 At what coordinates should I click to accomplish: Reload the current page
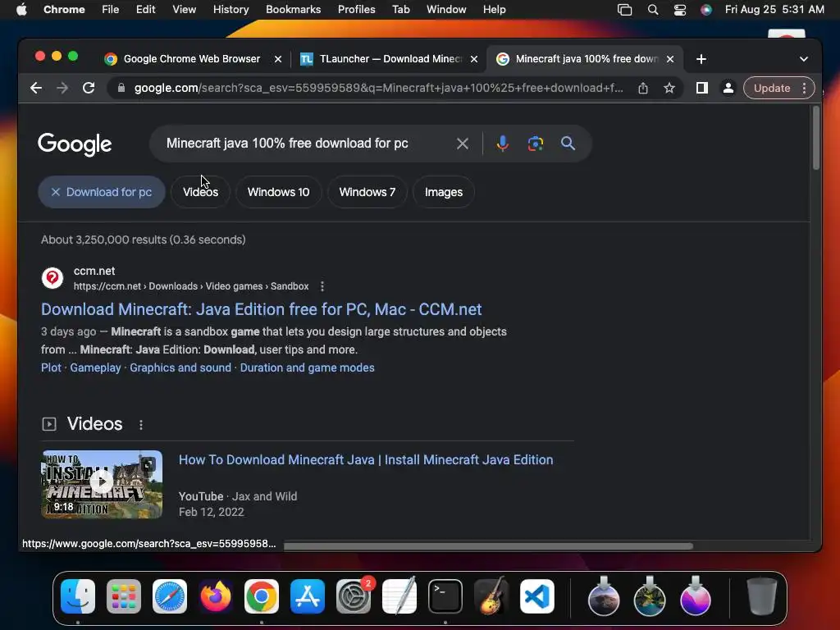[x=89, y=88]
